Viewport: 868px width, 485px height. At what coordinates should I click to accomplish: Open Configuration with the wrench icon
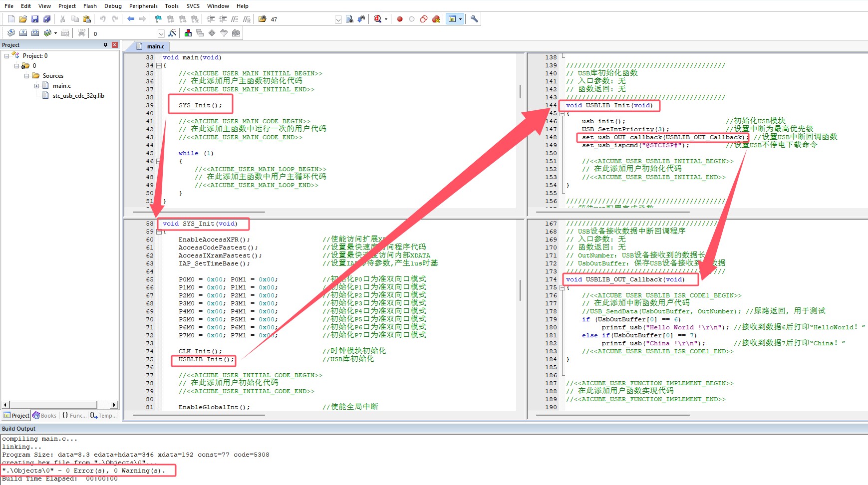coord(474,19)
